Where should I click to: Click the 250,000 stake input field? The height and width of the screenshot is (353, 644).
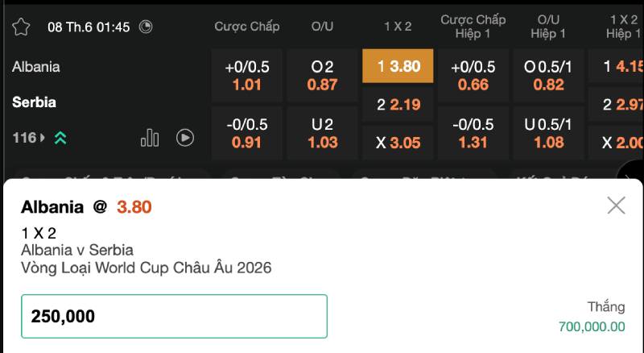coord(174,316)
